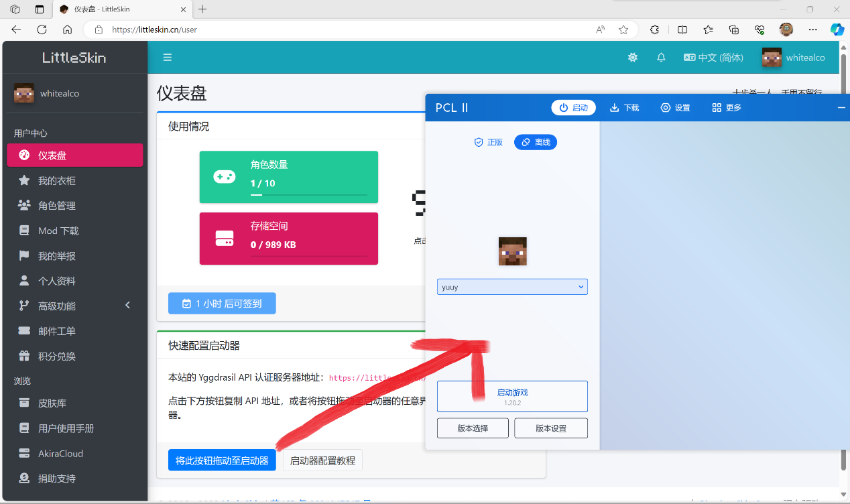The height and width of the screenshot is (504, 850).
Task: Select 离线 login mode in PCL II
Action: [x=536, y=142]
